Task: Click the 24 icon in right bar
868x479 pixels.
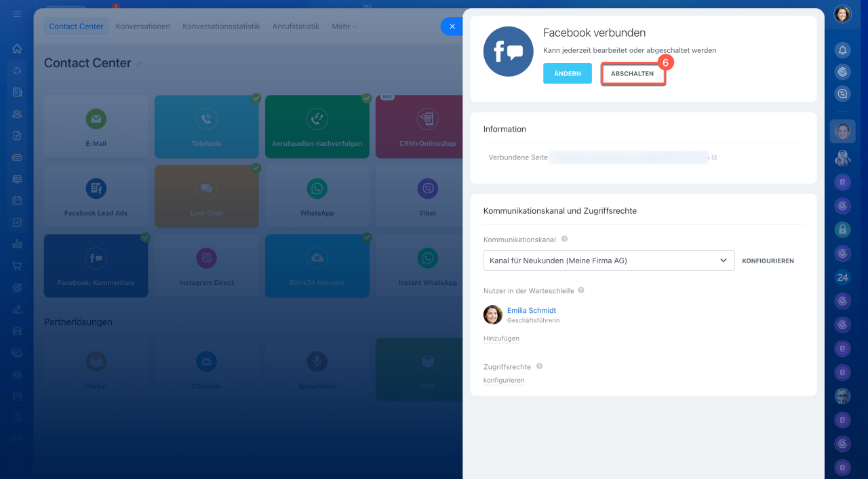Action: pos(842,277)
